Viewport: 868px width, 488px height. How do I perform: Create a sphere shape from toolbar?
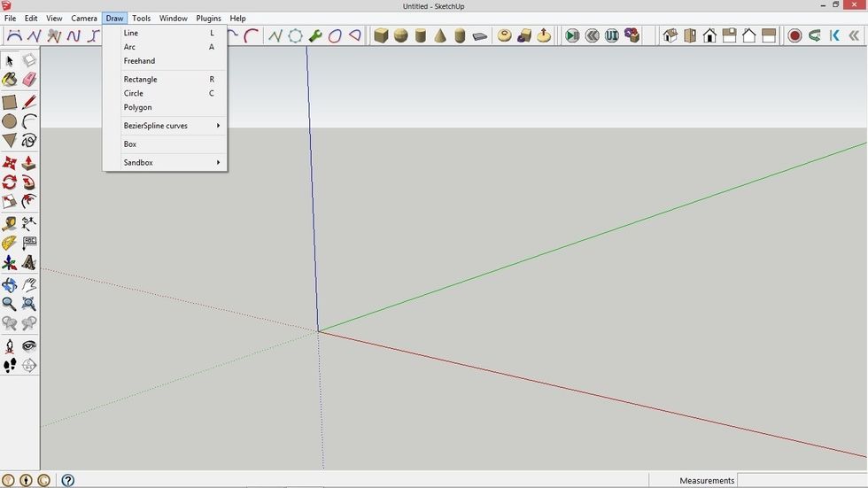point(400,36)
